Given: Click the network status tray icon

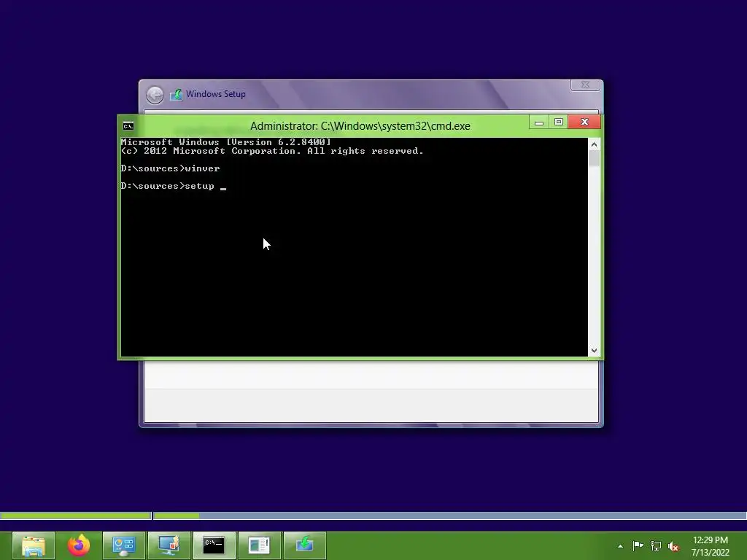Looking at the screenshot, I should click(x=656, y=545).
